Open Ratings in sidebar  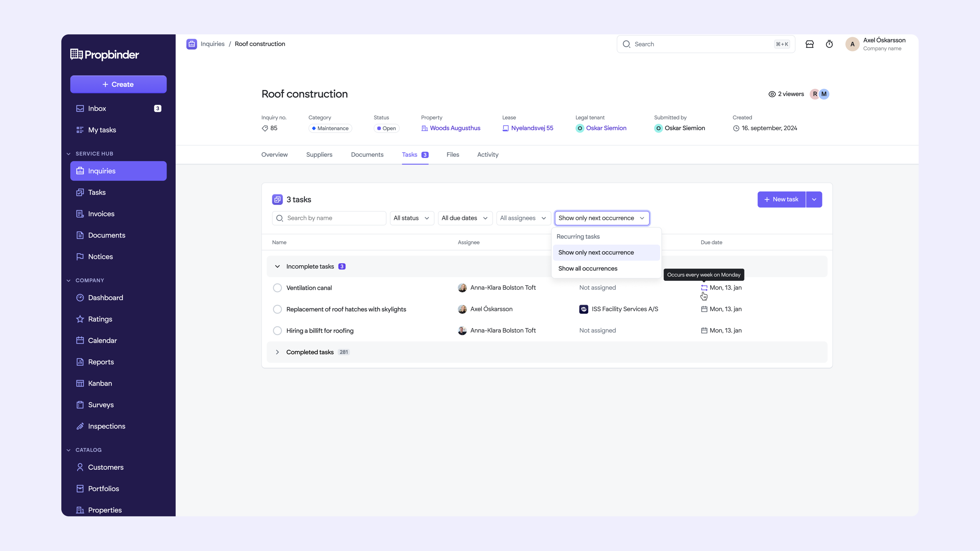(118, 319)
